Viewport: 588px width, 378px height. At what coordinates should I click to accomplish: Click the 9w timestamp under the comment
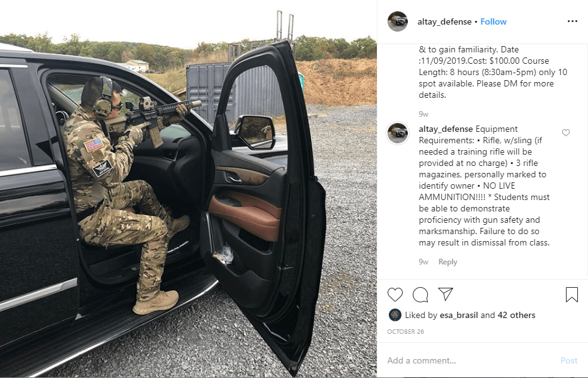coord(424,262)
